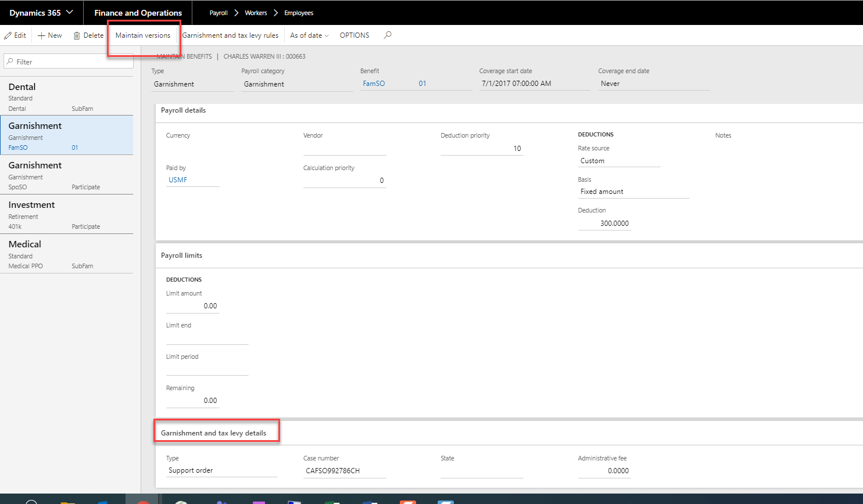
Task: Go to Finance and Operations home
Action: [138, 13]
